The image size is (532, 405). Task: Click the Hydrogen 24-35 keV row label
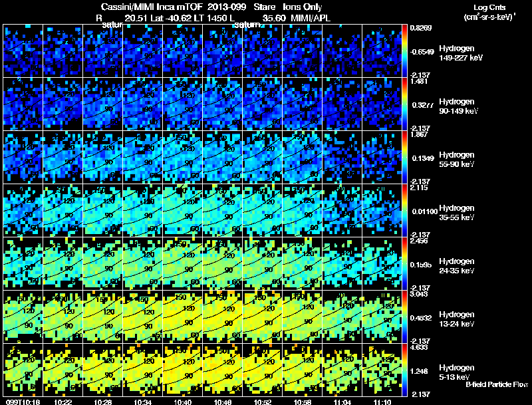click(457, 266)
